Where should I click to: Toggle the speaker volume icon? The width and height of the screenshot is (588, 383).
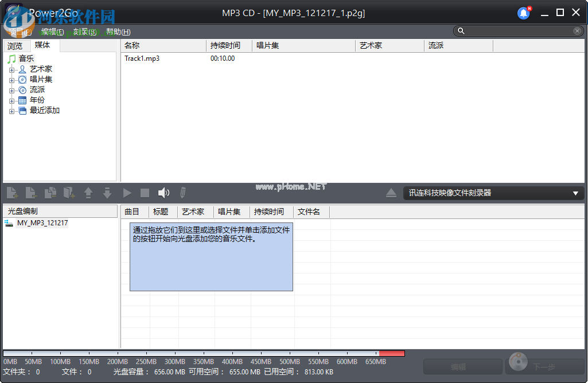point(163,193)
